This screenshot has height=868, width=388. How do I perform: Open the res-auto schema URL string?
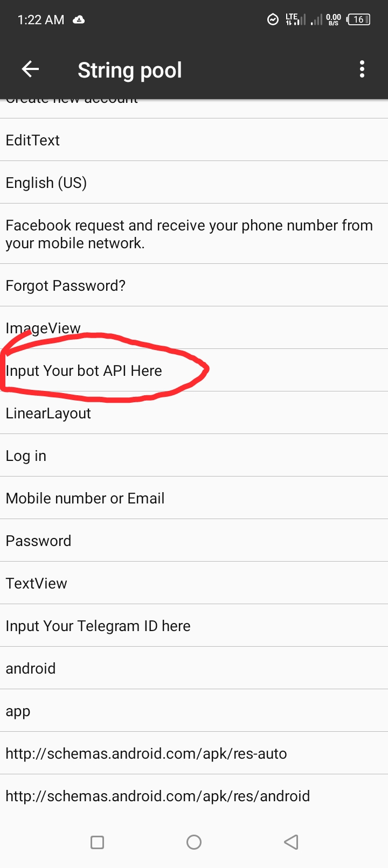194,753
